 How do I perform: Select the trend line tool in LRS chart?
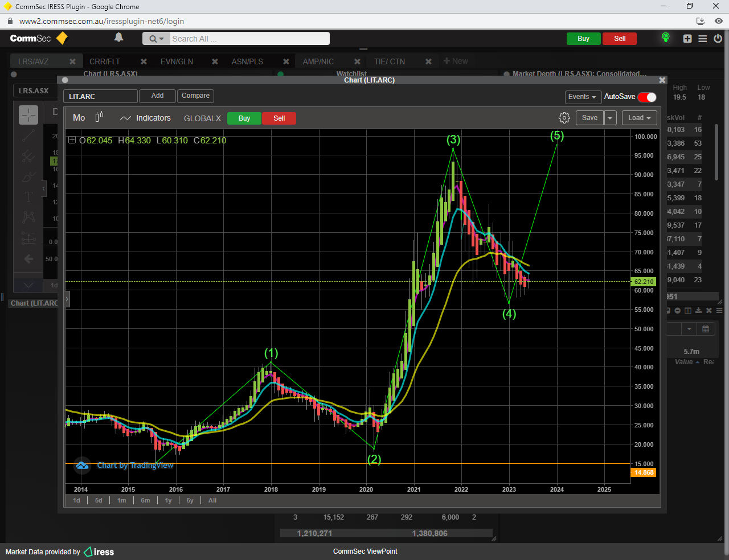point(28,135)
